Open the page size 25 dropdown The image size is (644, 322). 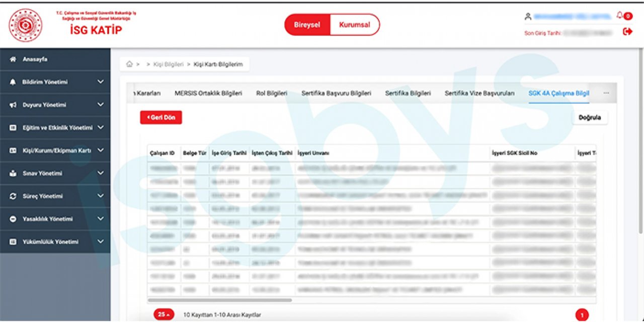164,314
